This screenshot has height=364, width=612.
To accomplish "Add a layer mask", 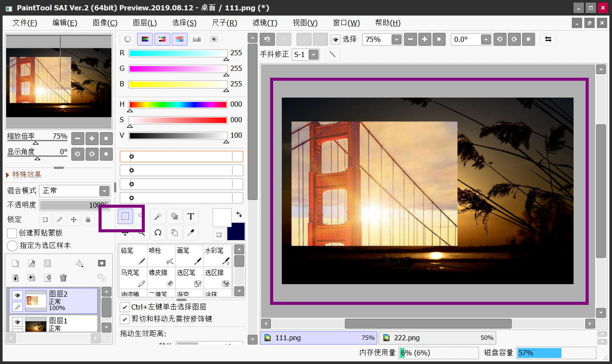I will coord(102,263).
